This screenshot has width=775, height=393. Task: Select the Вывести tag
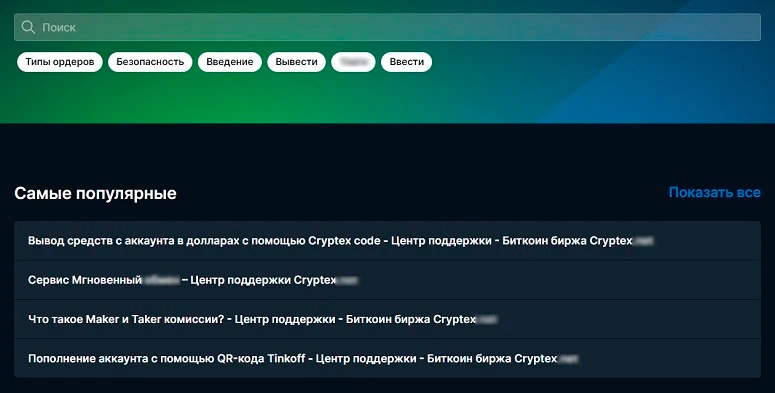297,62
